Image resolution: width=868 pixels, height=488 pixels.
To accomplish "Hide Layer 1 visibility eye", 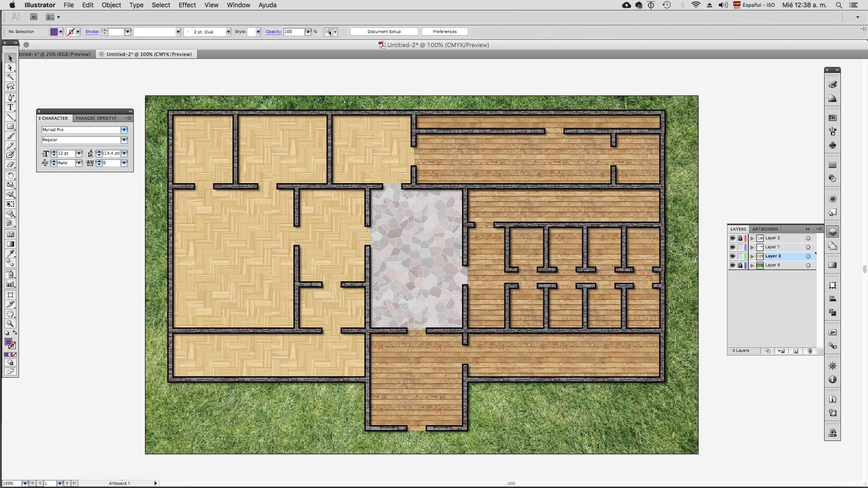I will pos(732,247).
